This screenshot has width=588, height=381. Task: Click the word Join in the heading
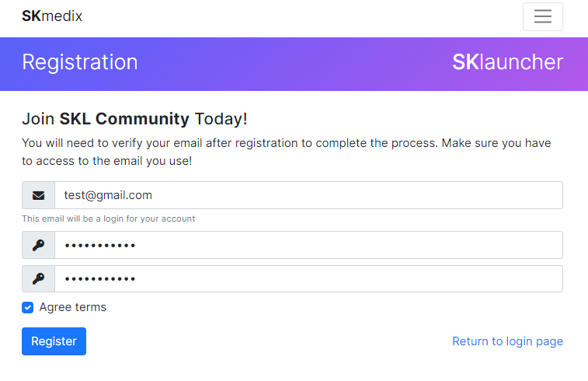[x=38, y=119]
